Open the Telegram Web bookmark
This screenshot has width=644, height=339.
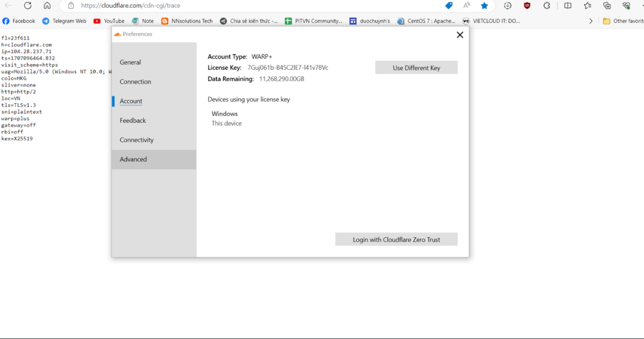click(64, 21)
